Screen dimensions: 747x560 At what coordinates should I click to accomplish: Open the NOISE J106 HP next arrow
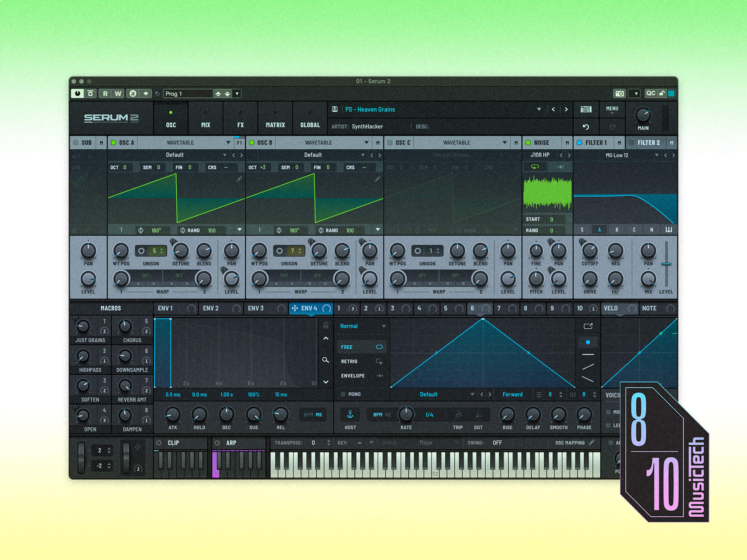click(569, 155)
